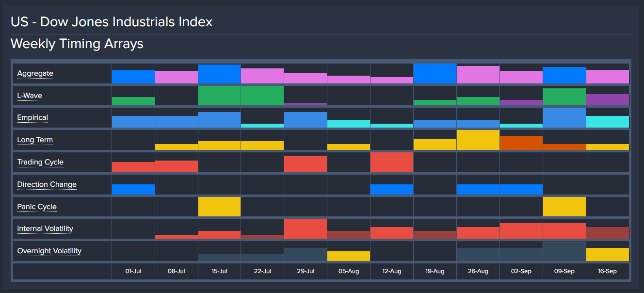Click the Aggregate bar for 19-Aug
644x293 pixels.
click(435, 74)
